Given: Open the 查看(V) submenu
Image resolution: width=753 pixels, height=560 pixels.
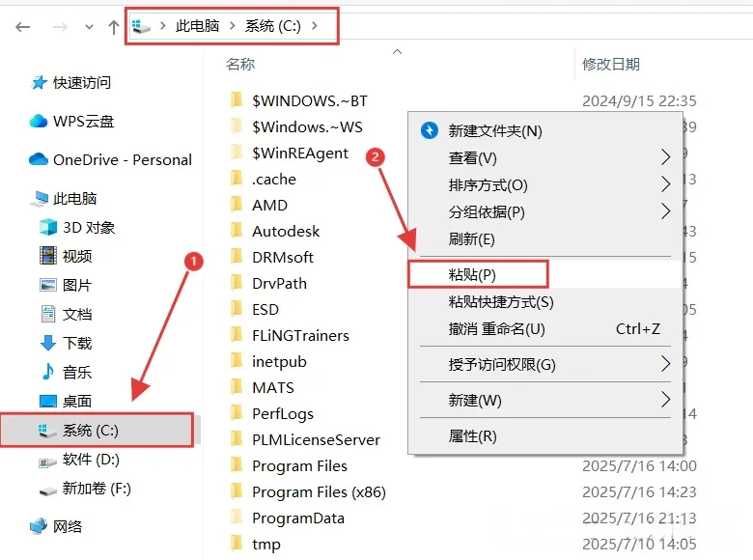Looking at the screenshot, I should point(545,157).
